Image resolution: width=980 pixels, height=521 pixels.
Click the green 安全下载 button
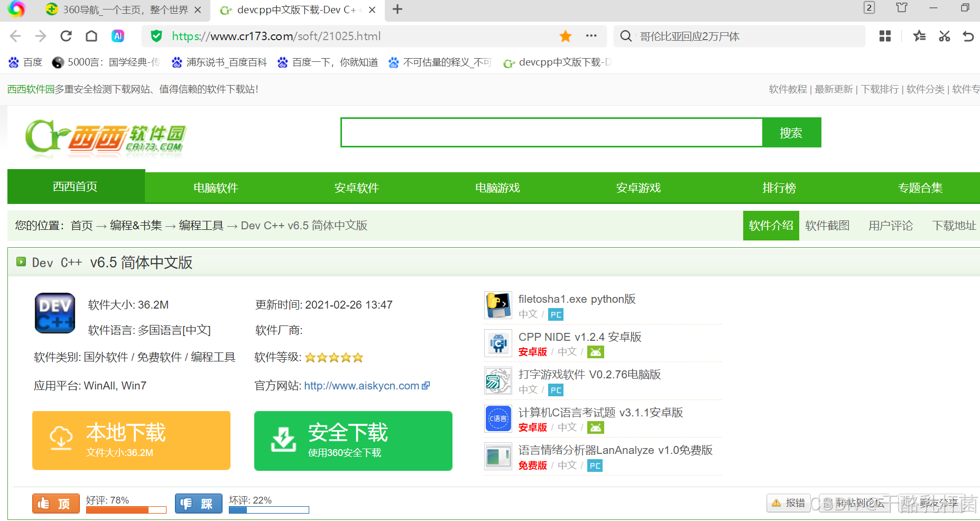tap(353, 441)
